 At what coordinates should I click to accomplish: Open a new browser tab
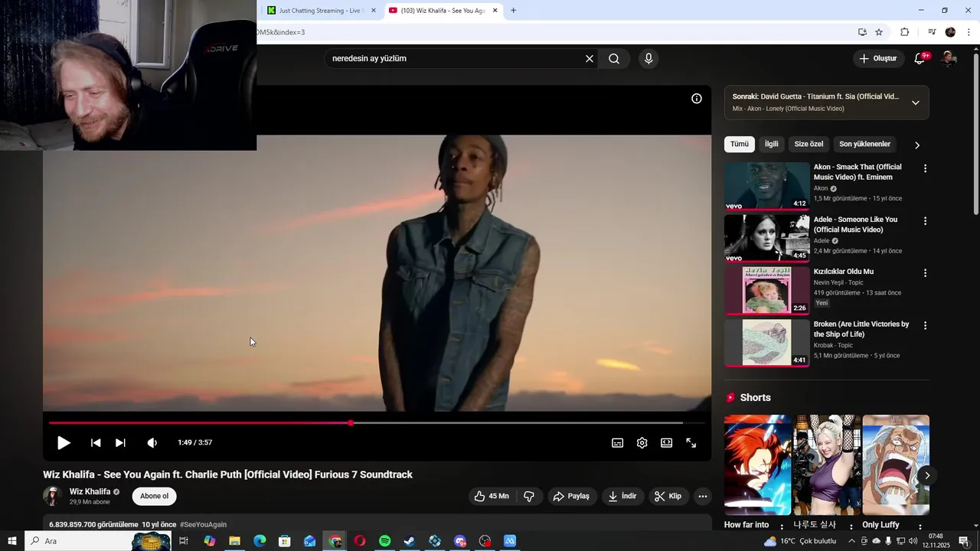tap(513, 11)
